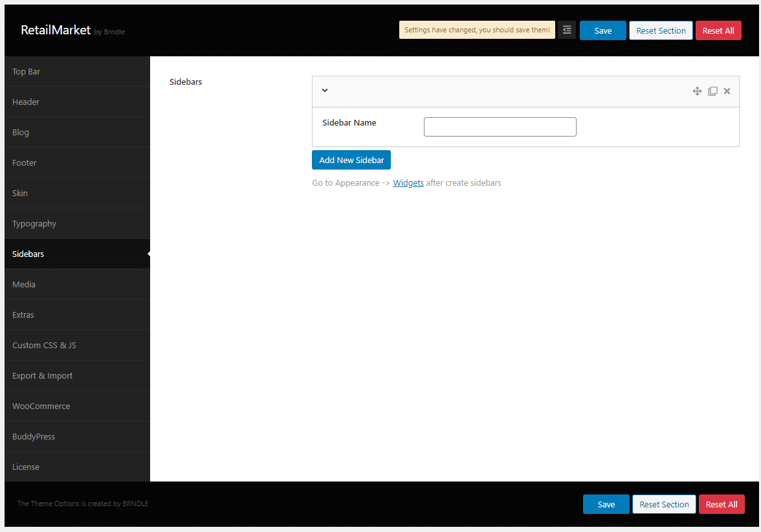Go to Blog settings section
Image resolution: width=761 pixels, height=532 pixels.
click(x=77, y=133)
